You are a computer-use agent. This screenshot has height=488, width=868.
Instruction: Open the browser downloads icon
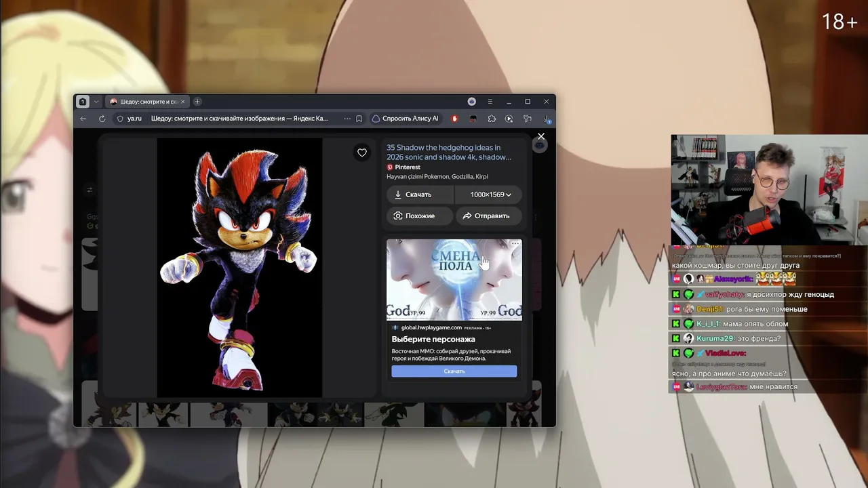click(x=546, y=119)
